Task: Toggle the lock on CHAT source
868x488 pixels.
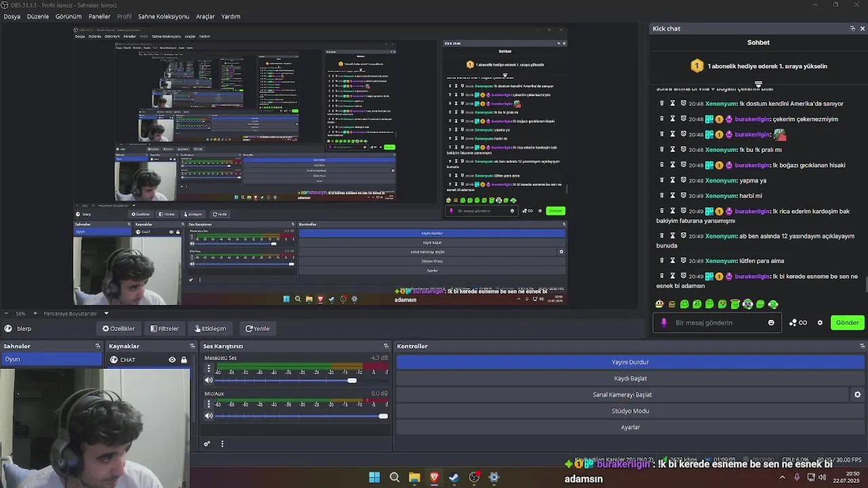Action: pyautogui.click(x=184, y=360)
